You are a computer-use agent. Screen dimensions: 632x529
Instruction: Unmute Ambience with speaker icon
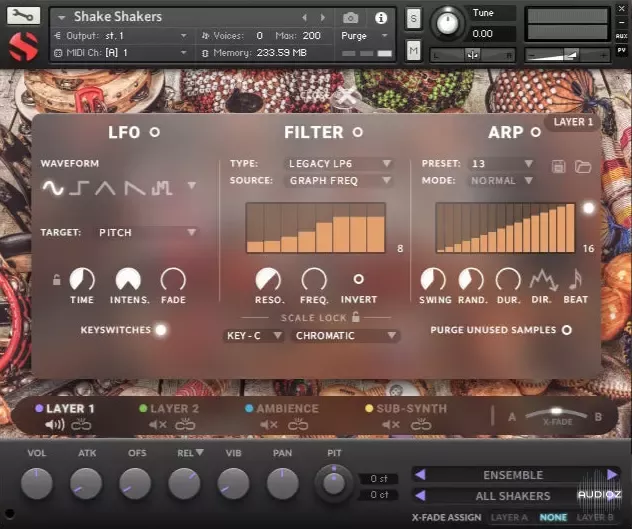point(268,425)
